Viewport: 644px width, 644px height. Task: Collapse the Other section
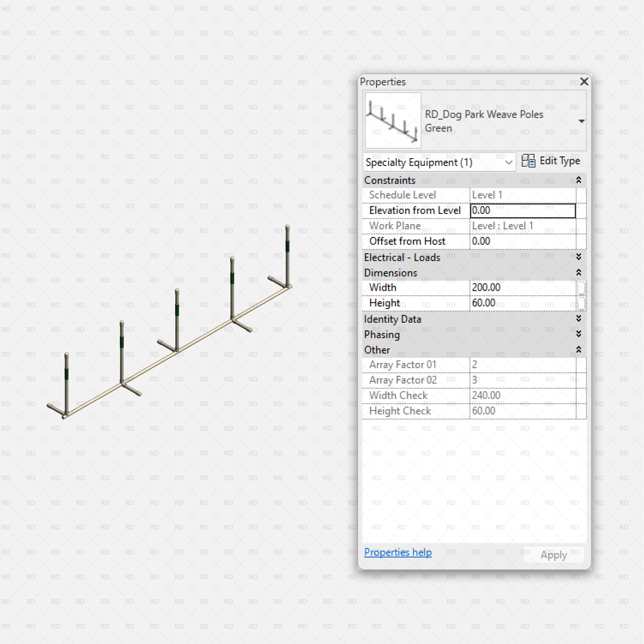click(579, 350)
